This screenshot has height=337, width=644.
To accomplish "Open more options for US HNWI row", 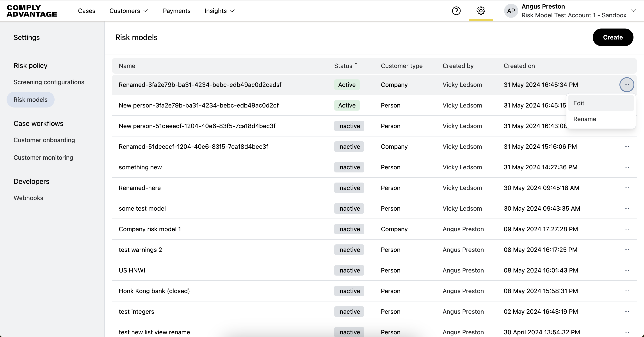I will click(x=626, y=271).
